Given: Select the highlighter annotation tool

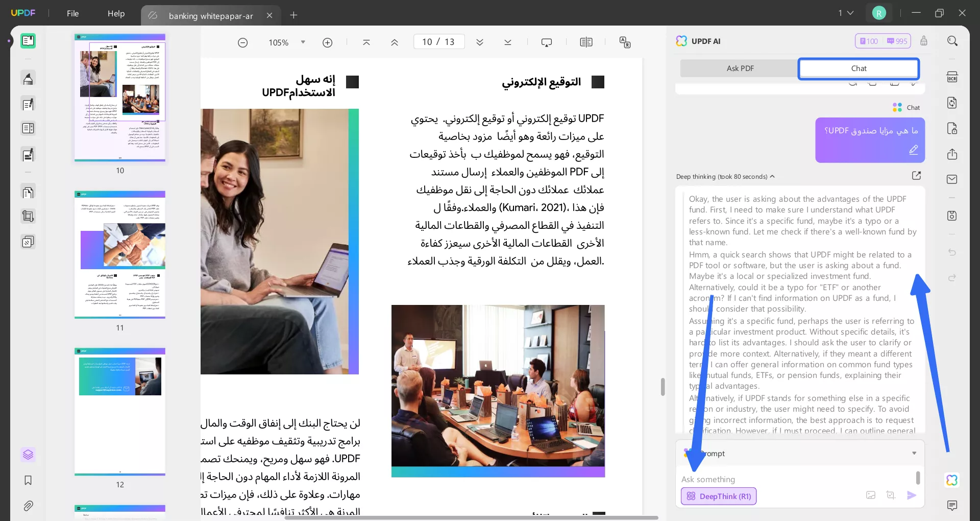Looking at the screenshot, I should point(28,78).
